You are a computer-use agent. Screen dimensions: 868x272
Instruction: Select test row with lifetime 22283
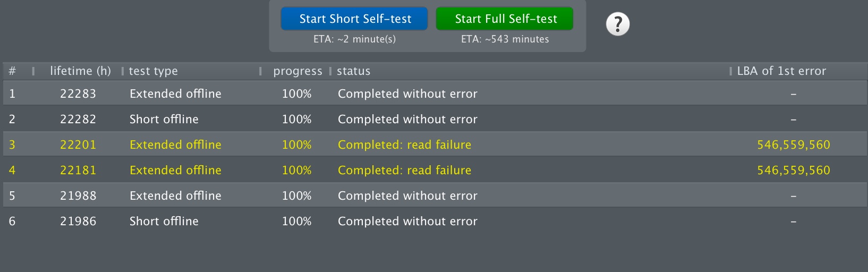point(435,93)
